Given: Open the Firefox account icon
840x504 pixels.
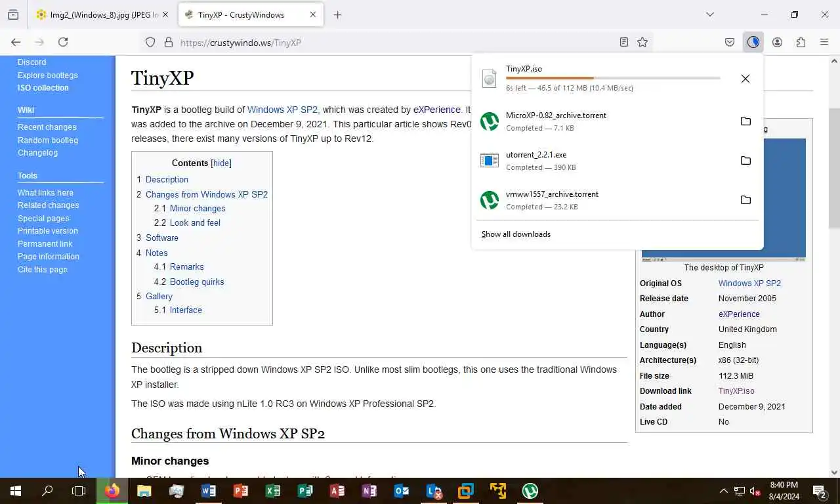Looking at the screenshot, I should tap(777, 42).
